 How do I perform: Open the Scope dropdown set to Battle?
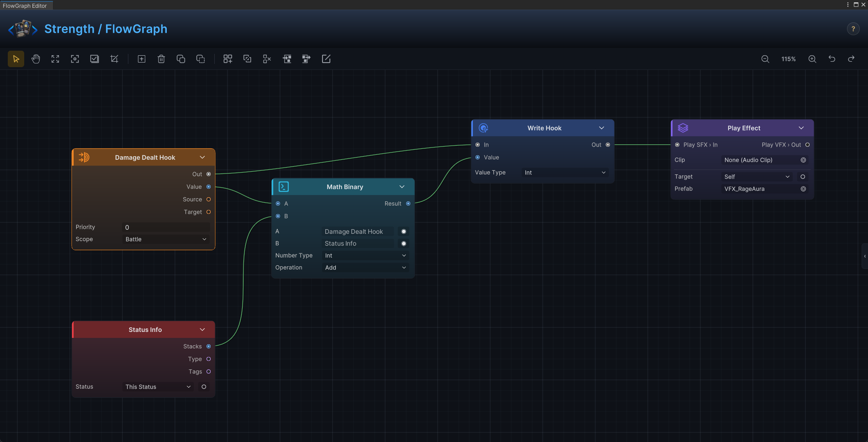click(166, 239)
